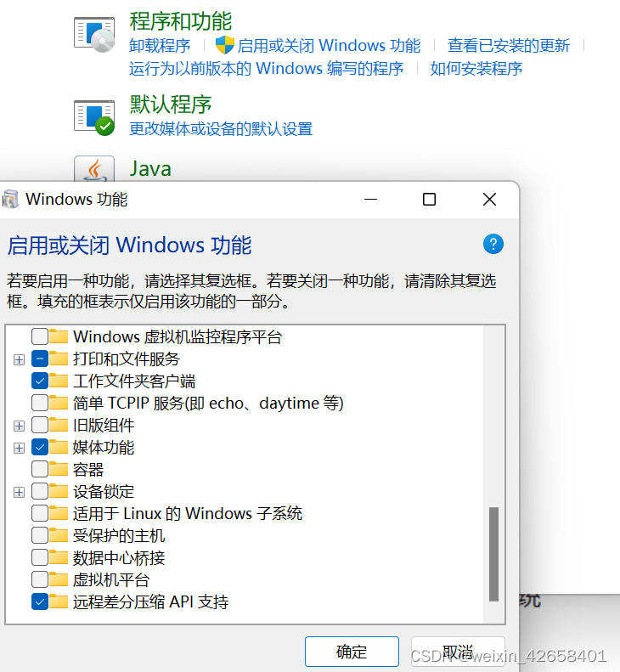
Task: Click folder icon beside 数据中心桥接
Action: coord(59,557)
